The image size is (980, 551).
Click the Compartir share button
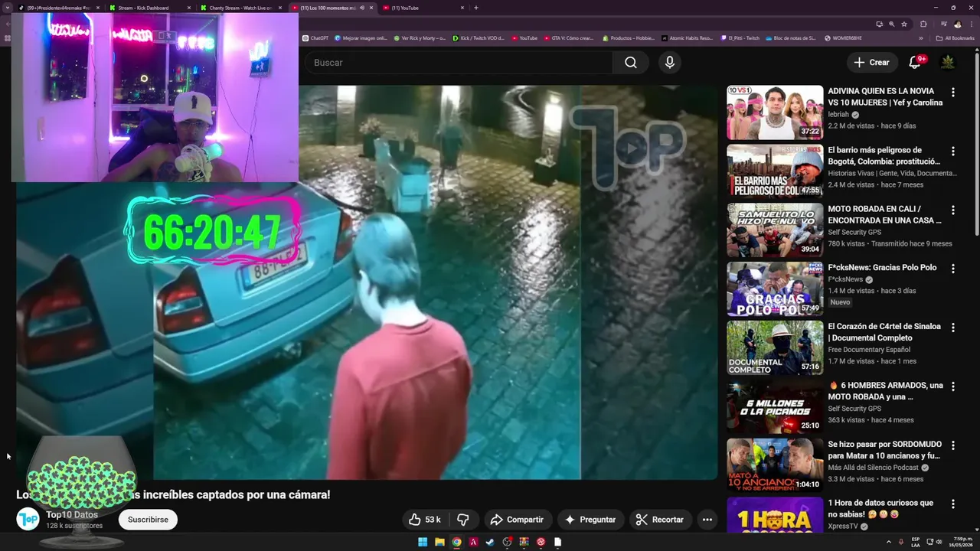point(517,520)
